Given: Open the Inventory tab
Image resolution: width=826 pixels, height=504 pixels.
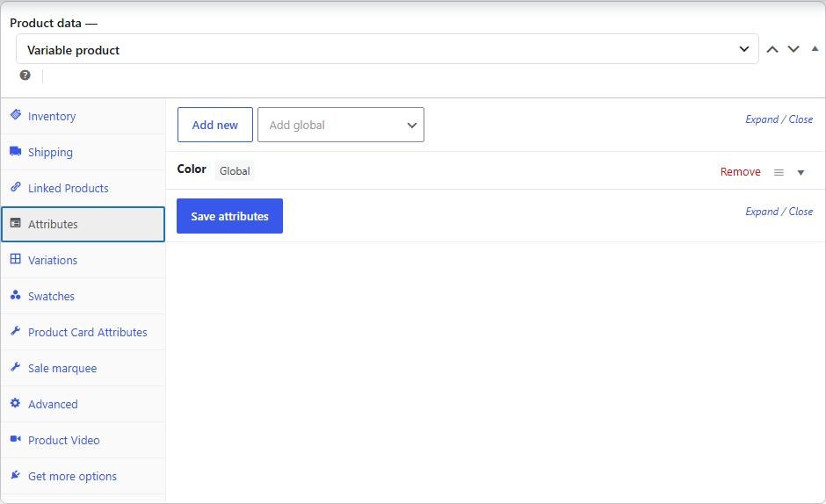Looking at the screenshot, I should [83, 117].
